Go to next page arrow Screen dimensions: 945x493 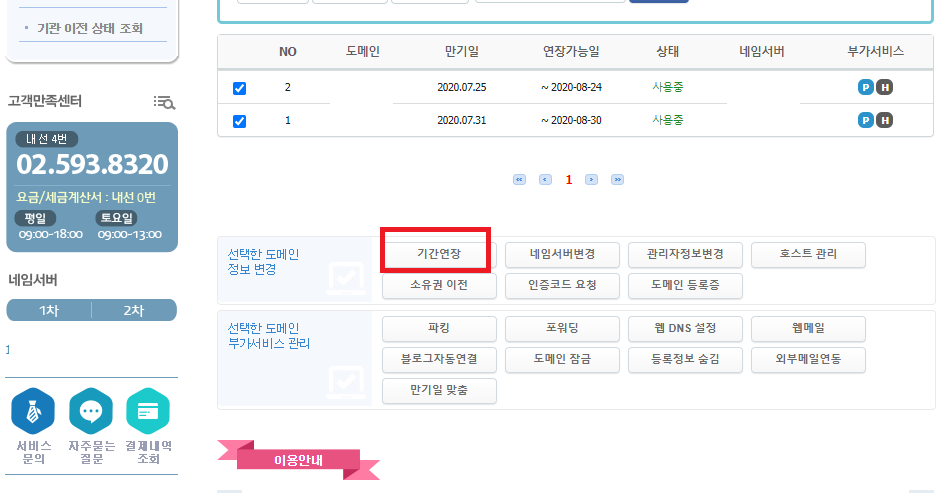[591, 180]
